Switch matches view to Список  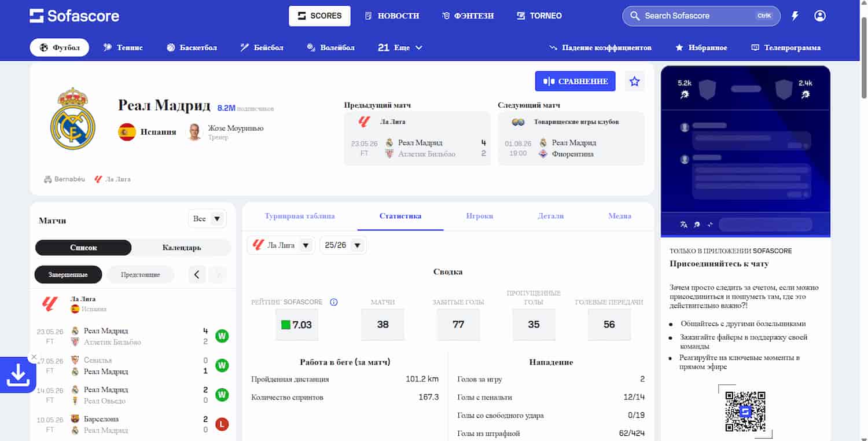[83, 248]
